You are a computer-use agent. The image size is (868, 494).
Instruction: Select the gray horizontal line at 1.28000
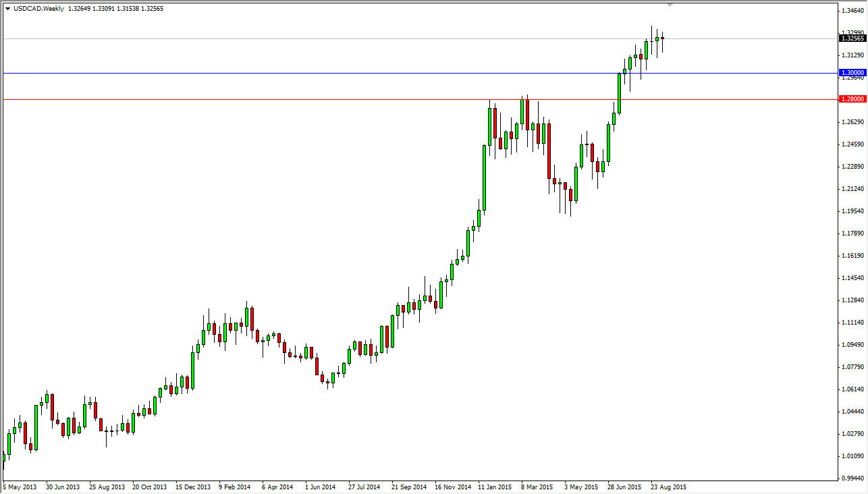click(405, 98)
